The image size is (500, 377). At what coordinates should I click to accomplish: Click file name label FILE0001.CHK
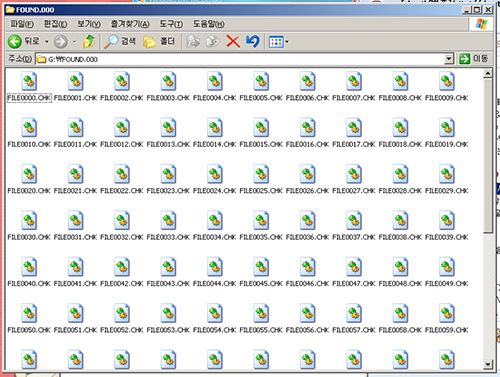(x=75, y=98)
